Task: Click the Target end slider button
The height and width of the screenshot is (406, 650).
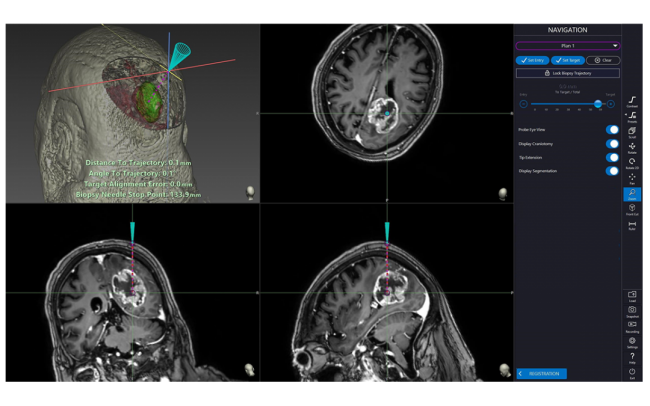Action: [x=611, y=103]
